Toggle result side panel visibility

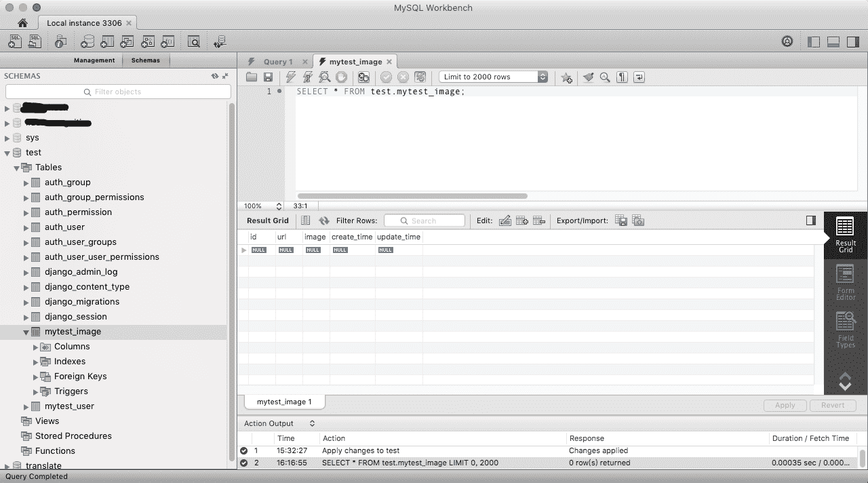click(x=811, y=220)
